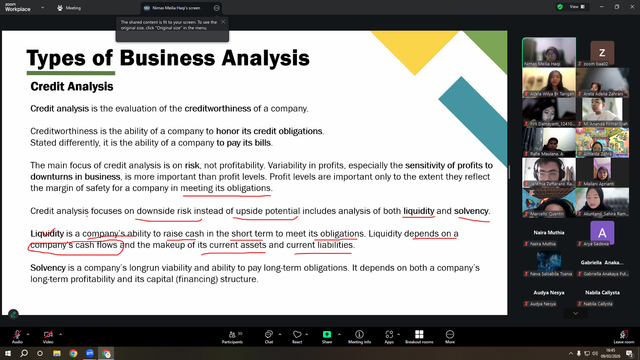Expand the arrow next to Apps
This screenshot has height=360, width=640.
click(398, 334)
